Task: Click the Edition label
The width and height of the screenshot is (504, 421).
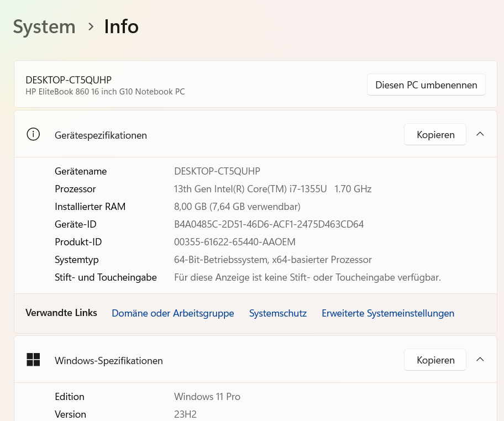Action: point(70,396)
